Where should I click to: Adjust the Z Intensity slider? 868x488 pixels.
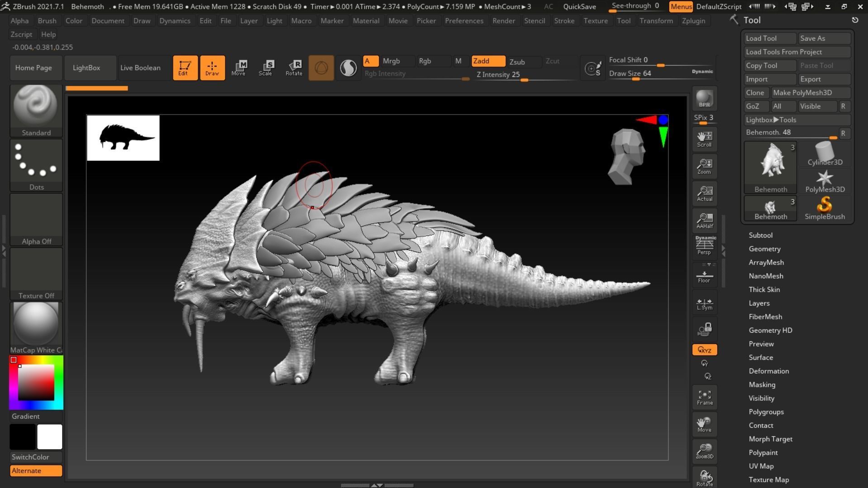click(525, 75)
